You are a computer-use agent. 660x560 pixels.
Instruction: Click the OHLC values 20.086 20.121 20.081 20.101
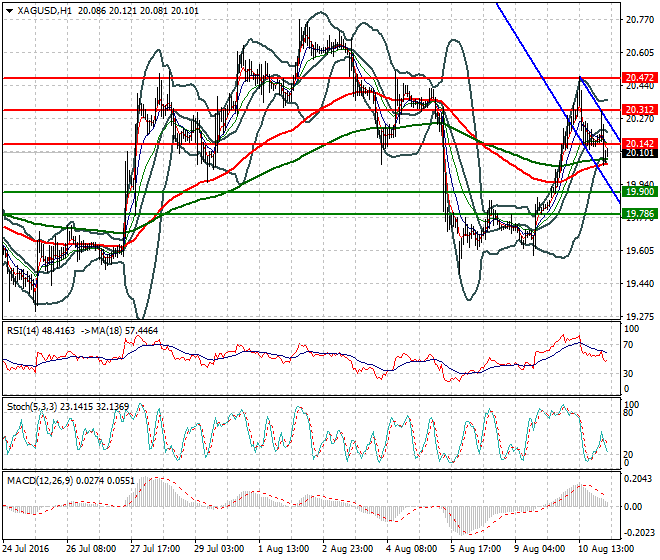(138, 11)
